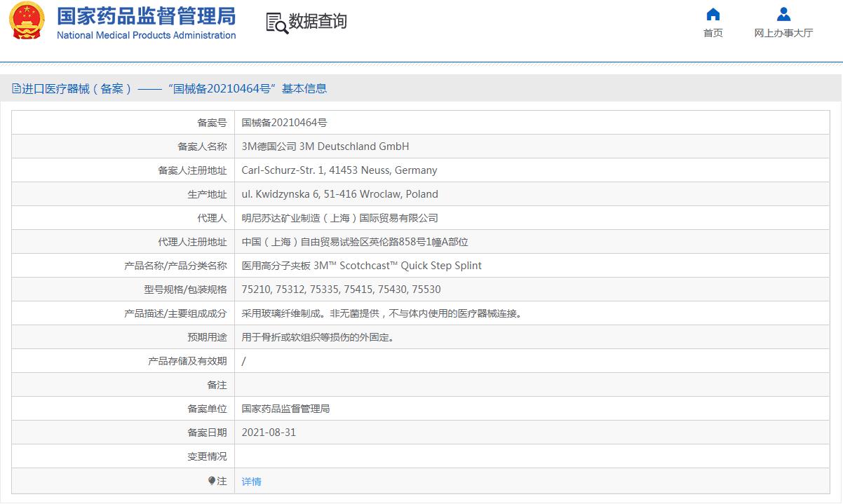The width and height of the screenshot is (843, 504).
Task: Select the product description 采用玻璃纤维制成 text
Action: (x=382, y=313)
